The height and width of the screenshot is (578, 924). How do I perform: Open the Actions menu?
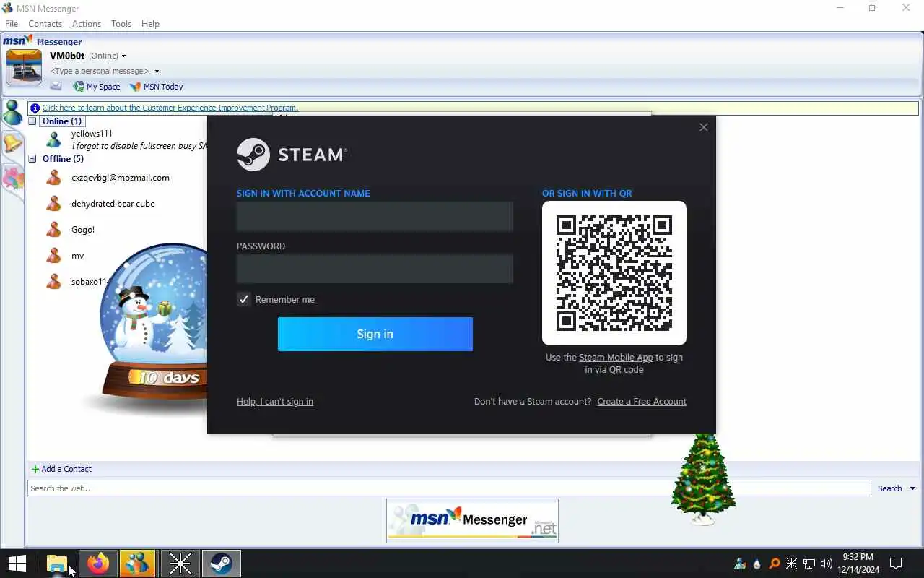(x=87, y=24)
